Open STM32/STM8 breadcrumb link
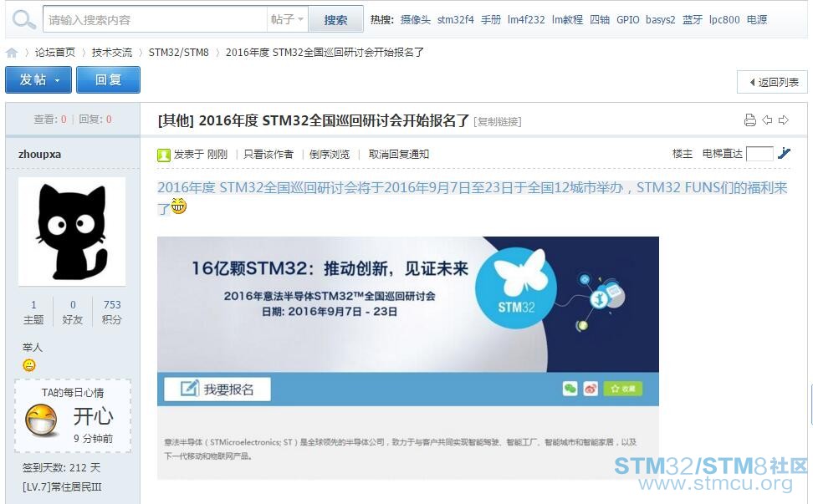The image size is (813, 504). [x=179, y=53]
